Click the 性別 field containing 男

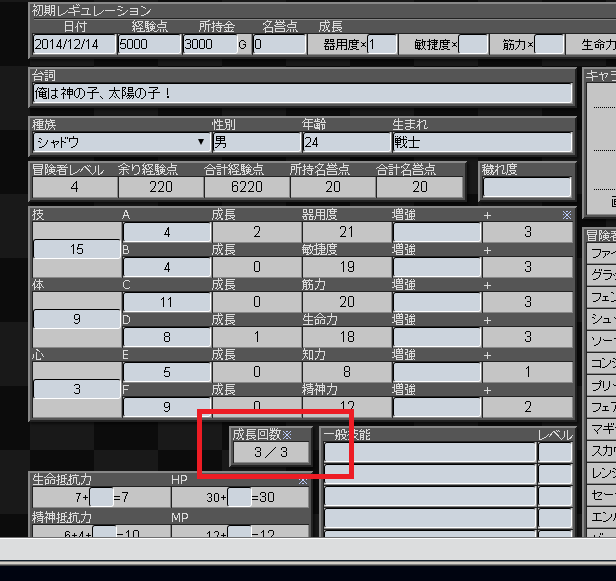254,142
